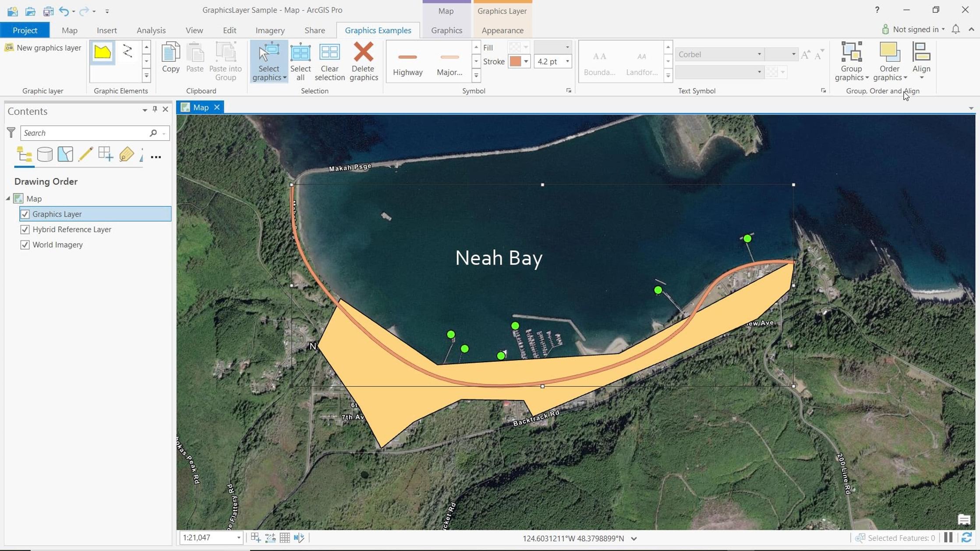Hide the World Imagery layer
This screenshot has height=551, width=980.
[x=25, y=244]
